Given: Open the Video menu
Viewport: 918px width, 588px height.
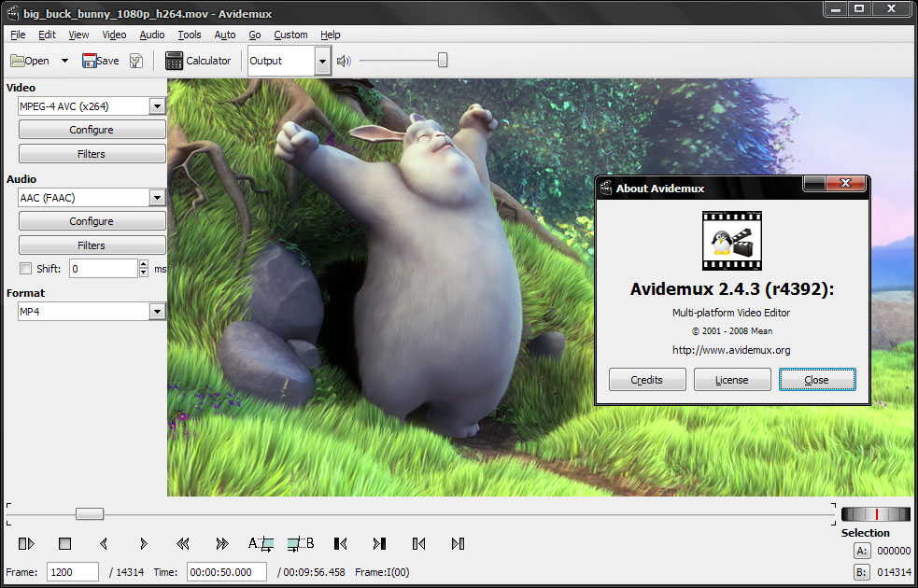Looking at the screenshot, I should coord(114,35).
